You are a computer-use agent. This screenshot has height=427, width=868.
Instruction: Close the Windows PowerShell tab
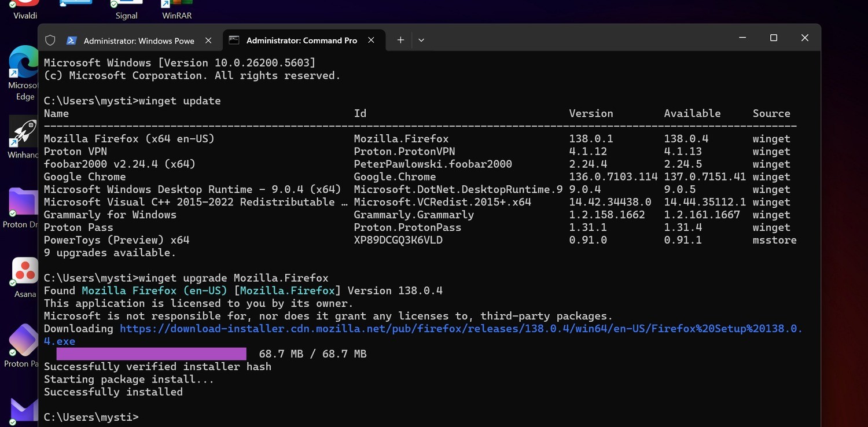[x=208, y=41]
